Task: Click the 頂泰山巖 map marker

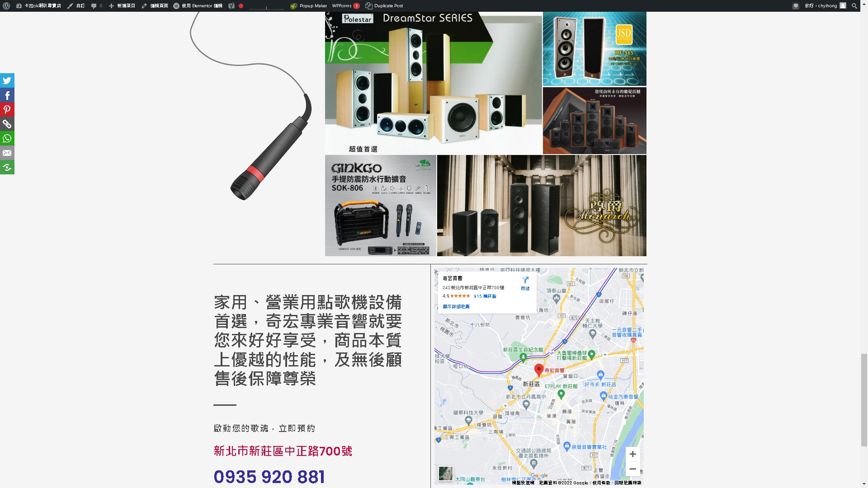Action: [x=557, y=298]
